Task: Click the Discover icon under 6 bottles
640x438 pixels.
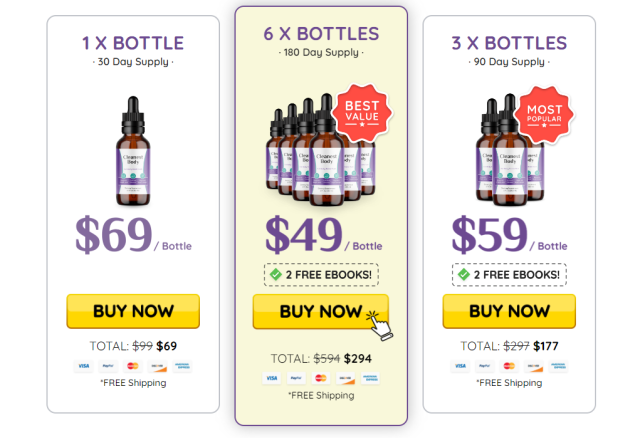Action: (x=345, y=378)
